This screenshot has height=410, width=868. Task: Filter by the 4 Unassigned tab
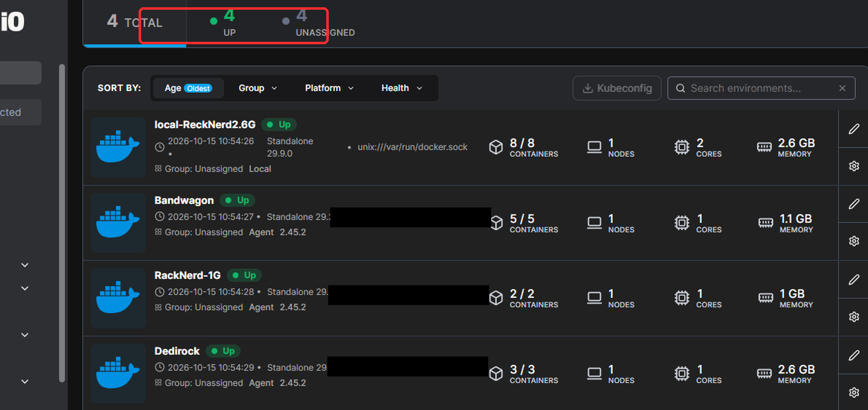(x=319, y=23)
